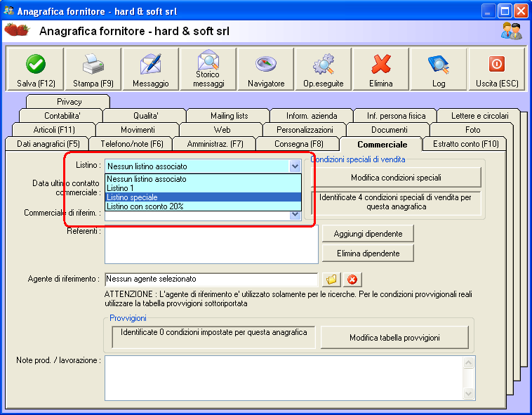Open Amministraz. (F7) tab
The width and height of the screenshot is (532, 415).
click(x=215, y=144)
